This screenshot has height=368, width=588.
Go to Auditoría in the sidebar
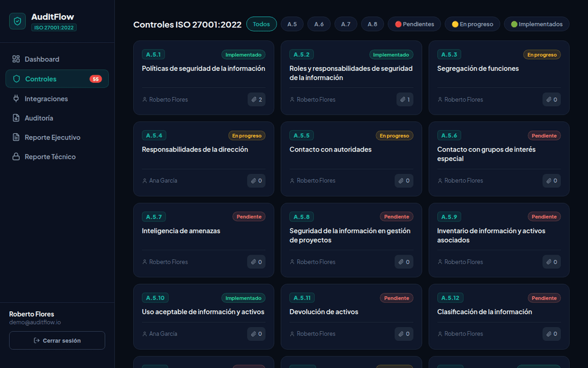click(57, 118)
